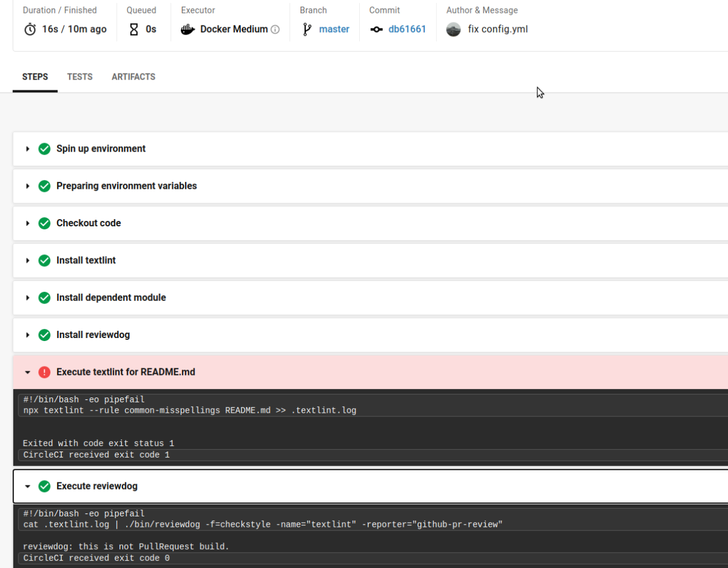This screenshot has height=568, width=728.
Task: Expand the Install textlint step
Action: click(27, 260)
